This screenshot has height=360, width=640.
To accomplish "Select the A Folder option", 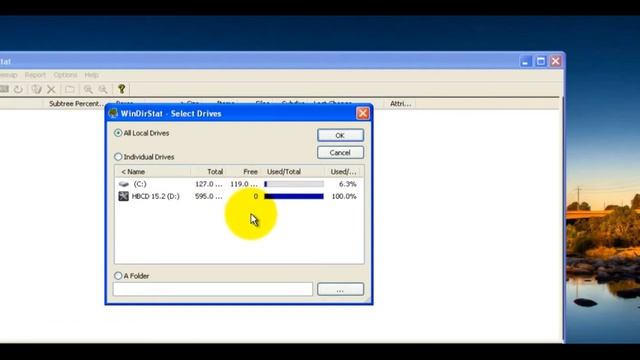I will [x=132, y=276].
